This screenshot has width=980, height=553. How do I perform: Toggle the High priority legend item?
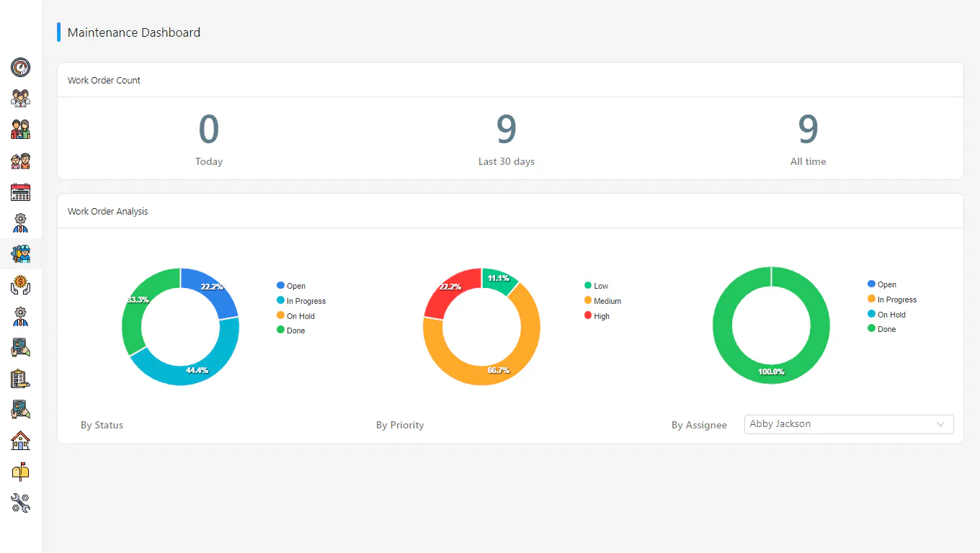coord(597,316)
